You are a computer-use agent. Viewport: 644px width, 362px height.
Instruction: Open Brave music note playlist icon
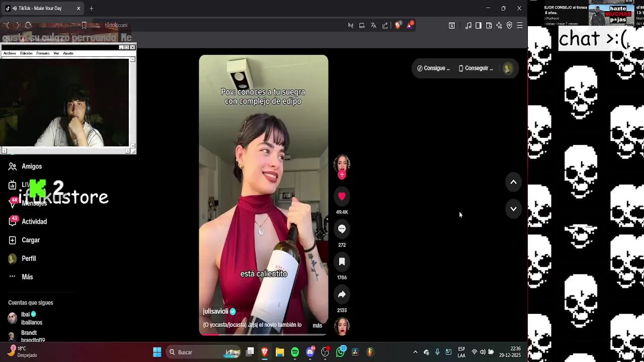pyautogui.click(x=468, y=25)
